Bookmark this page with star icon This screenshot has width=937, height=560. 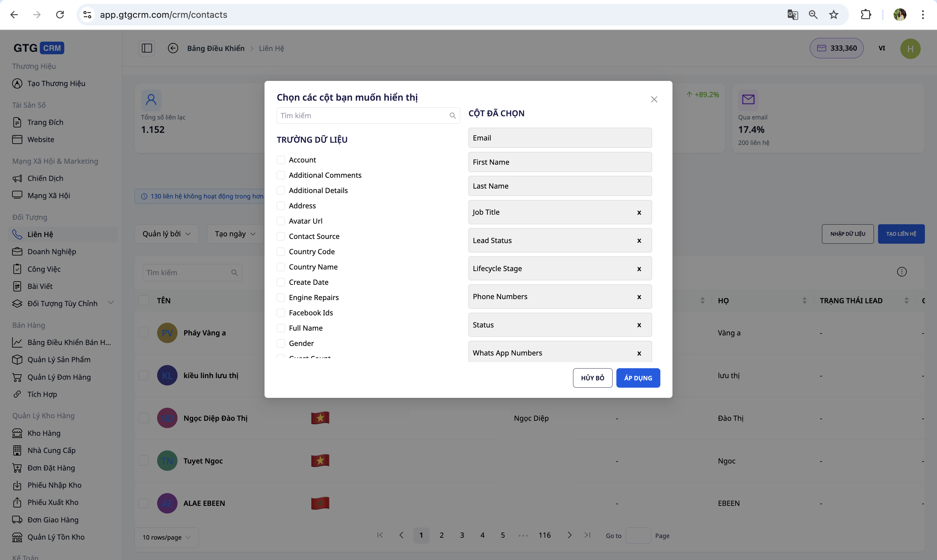pyautogui.click(x=833, y=15)
